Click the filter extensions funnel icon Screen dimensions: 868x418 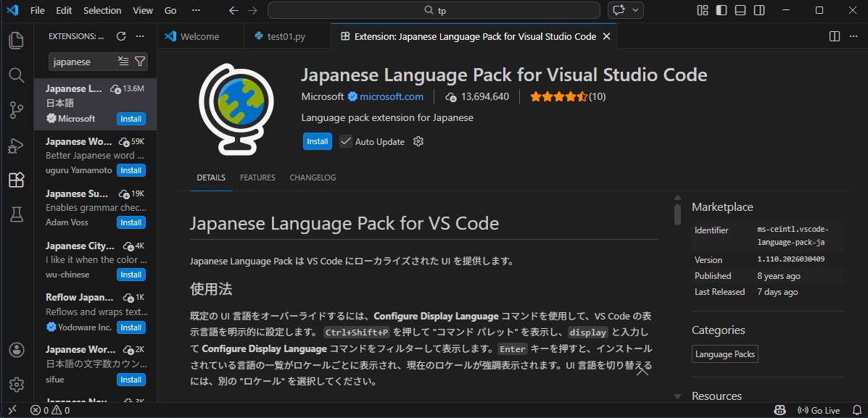(140, 62)
